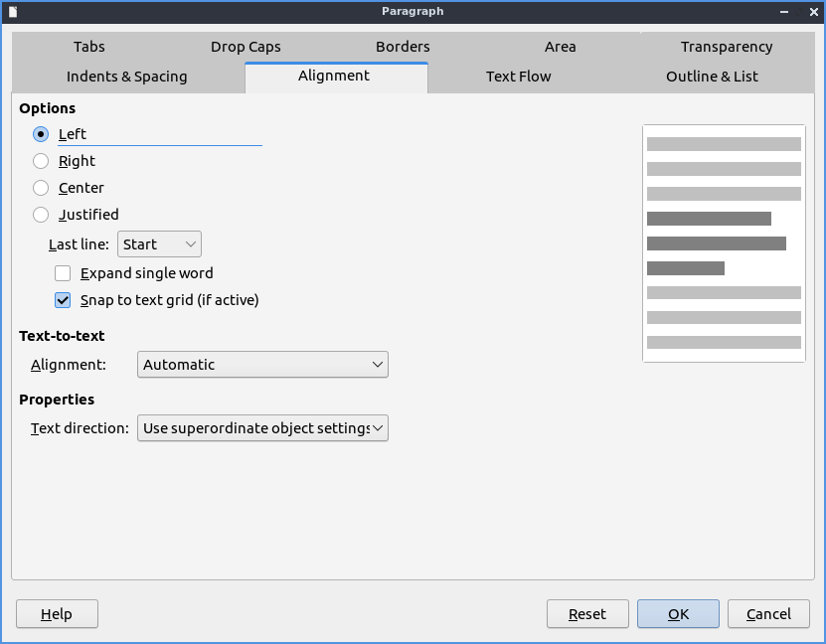Go to the Borders tab

403,47
